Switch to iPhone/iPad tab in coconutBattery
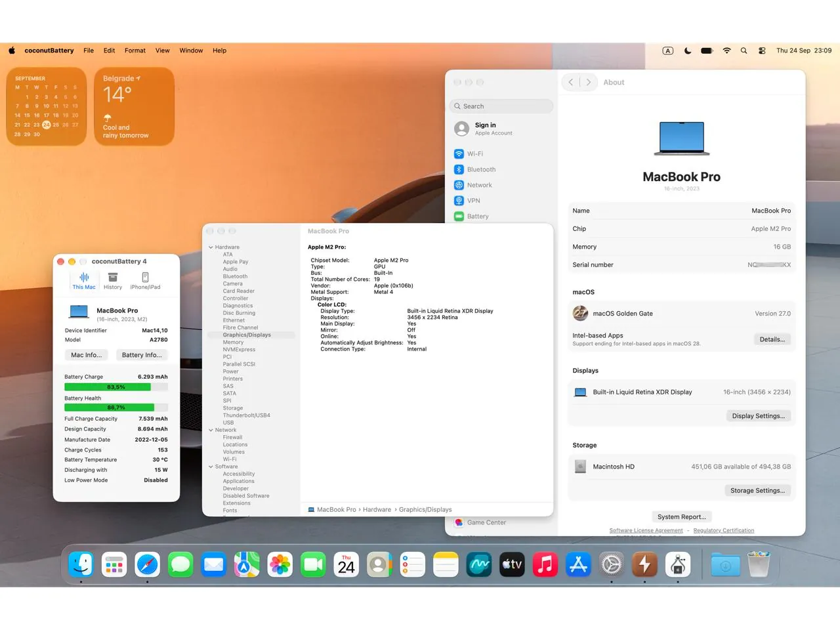This screenshot has width=840, height=630. 145,281
